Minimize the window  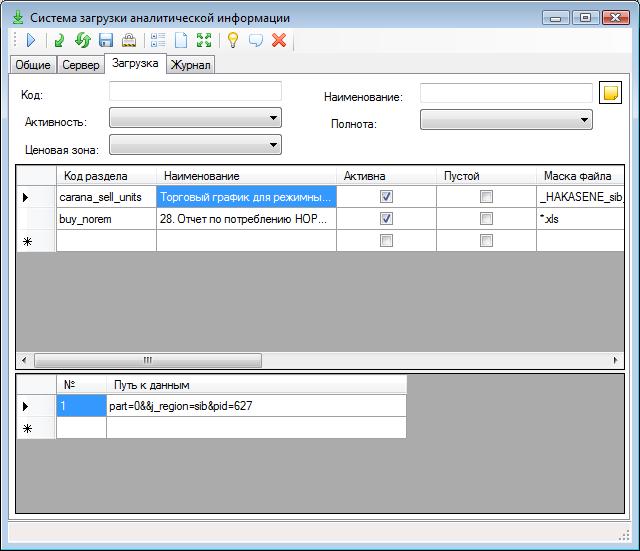[556, 18]
